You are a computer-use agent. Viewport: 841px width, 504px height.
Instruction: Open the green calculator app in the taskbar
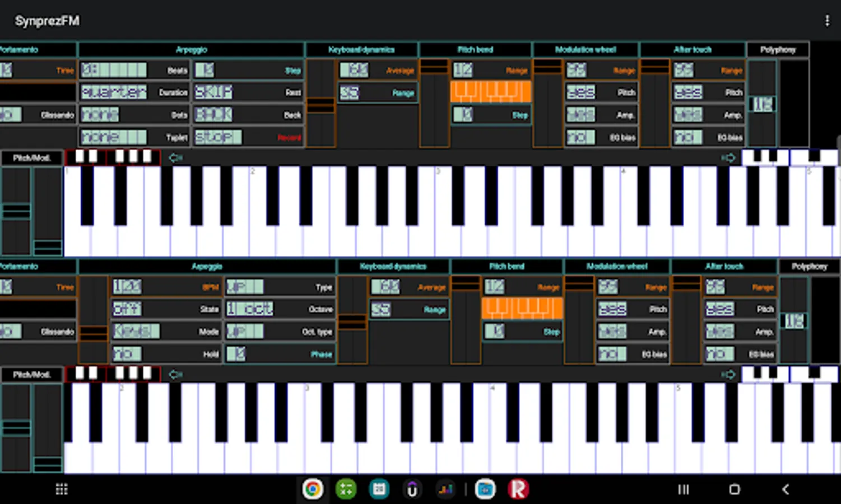point(346,489)
